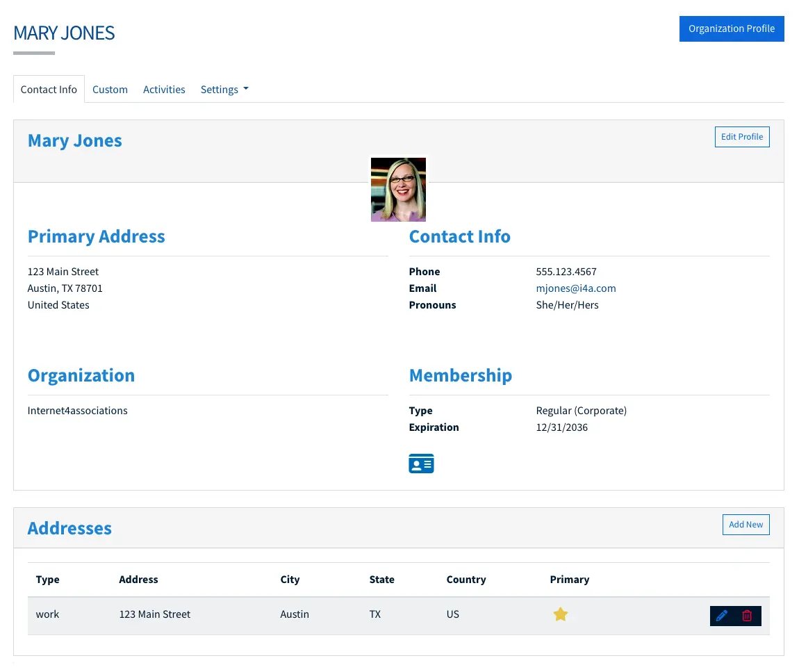Select the Contact Info tab
The width and height of the screenshot is (799, 672).
point(49,89)
